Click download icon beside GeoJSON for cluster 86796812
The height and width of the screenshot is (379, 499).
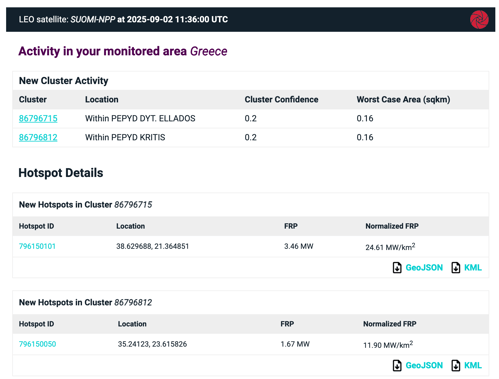[x=397, y=365]
